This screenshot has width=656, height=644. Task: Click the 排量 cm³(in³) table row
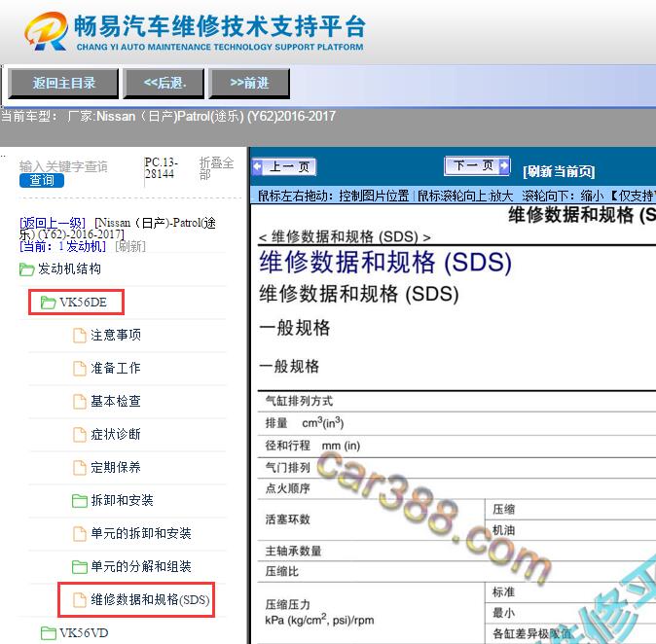[x=456, y=423]
